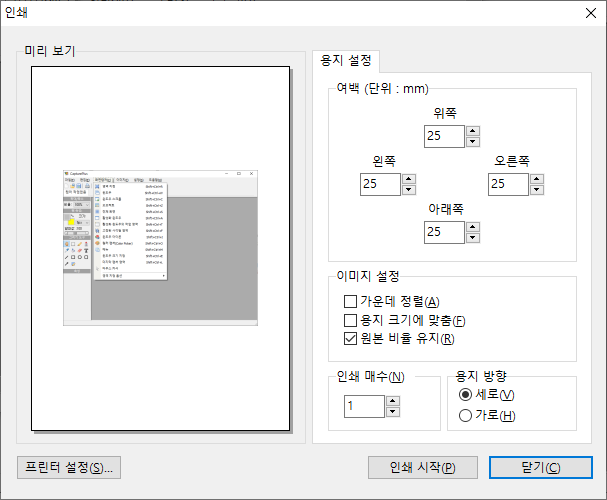Increase the bottom margin (아래쪽) with up arrow
Screen dimensions: 607x500
pos(472,227)
